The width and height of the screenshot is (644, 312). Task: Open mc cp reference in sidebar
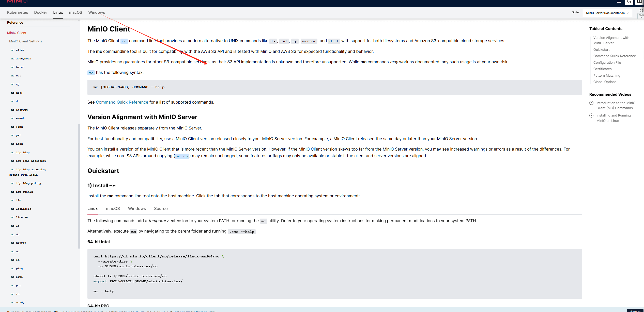pyautogui.click(x=15, y=84)
